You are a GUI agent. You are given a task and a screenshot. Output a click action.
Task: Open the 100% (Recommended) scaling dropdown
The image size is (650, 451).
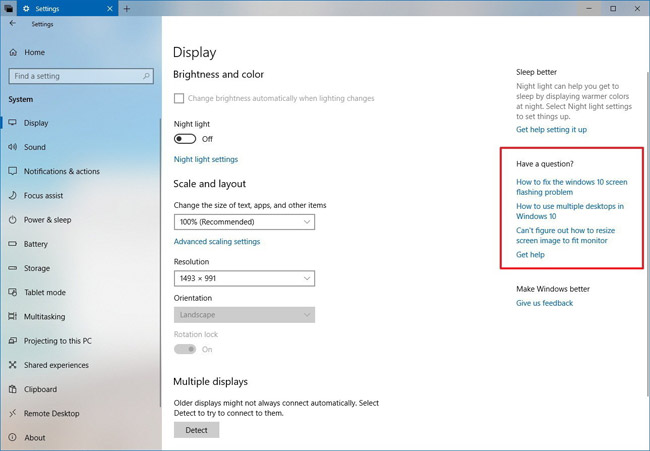point(244,222)
